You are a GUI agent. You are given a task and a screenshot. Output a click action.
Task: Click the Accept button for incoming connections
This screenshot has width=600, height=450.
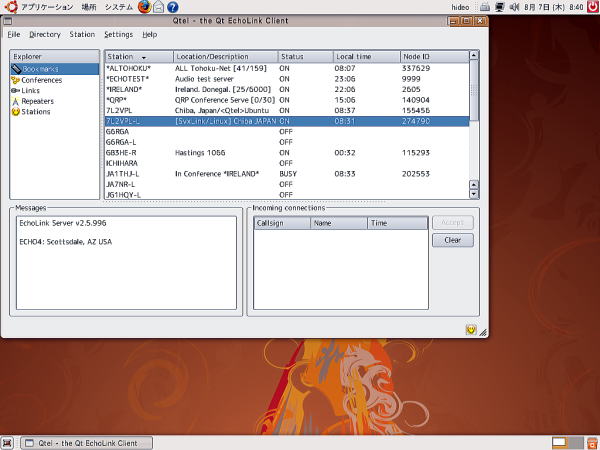point(452,223)
